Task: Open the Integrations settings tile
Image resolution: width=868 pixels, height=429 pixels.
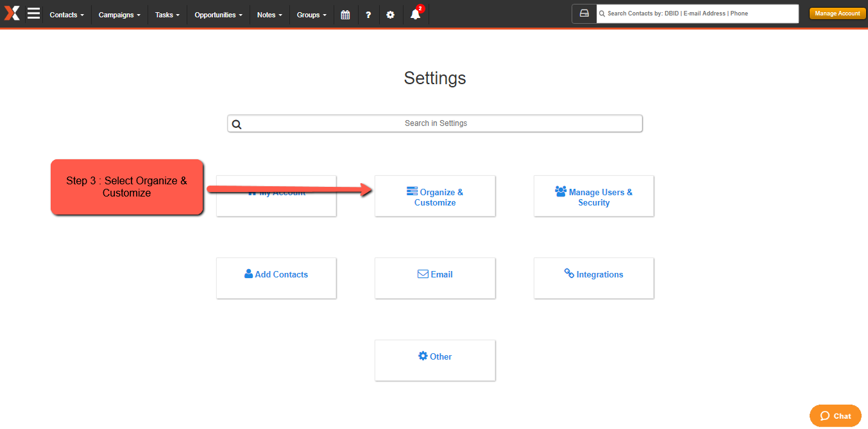Action: point(594,278)
